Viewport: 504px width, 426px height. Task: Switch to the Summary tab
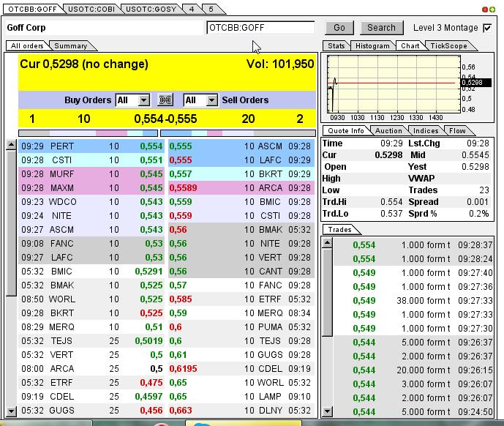71,46
